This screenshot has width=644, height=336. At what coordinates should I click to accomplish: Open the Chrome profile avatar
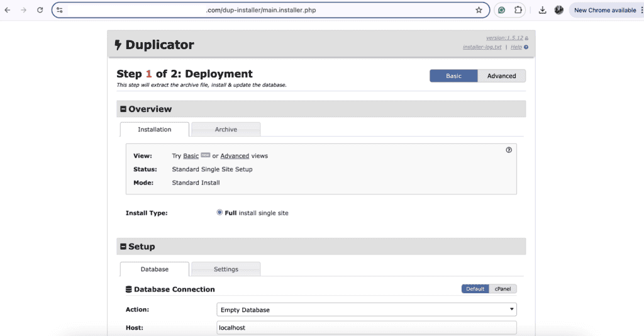[x=558, y=10]
